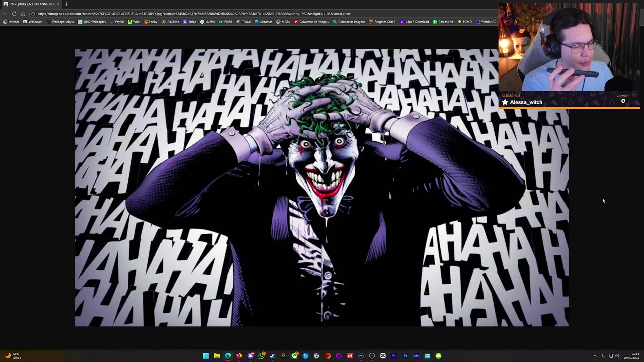
Task: Open the volume control tray icon
Action: pyautogui.click(x=617, y=356)
